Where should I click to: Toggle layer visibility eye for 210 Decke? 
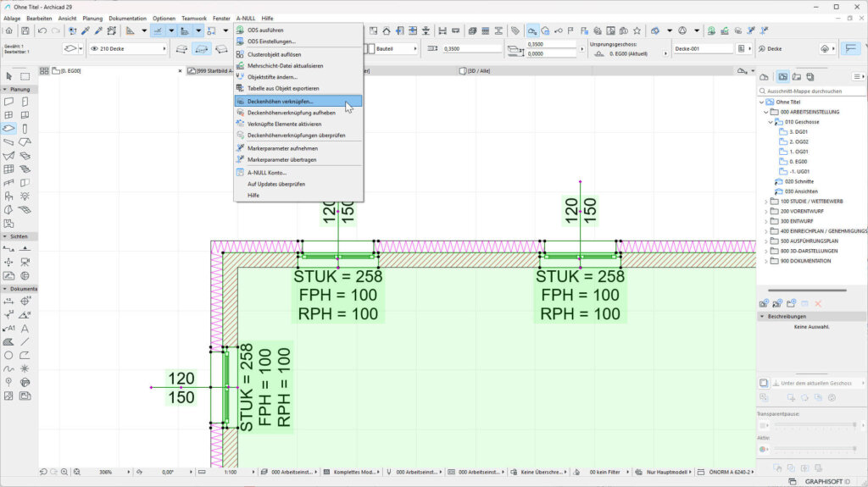point(94,49)
